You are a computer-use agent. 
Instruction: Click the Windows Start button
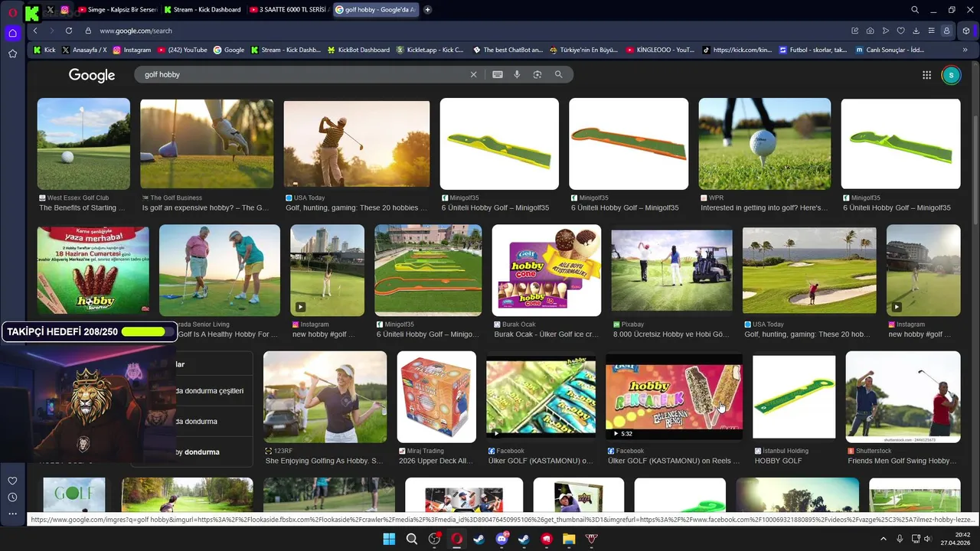(389, 539)
